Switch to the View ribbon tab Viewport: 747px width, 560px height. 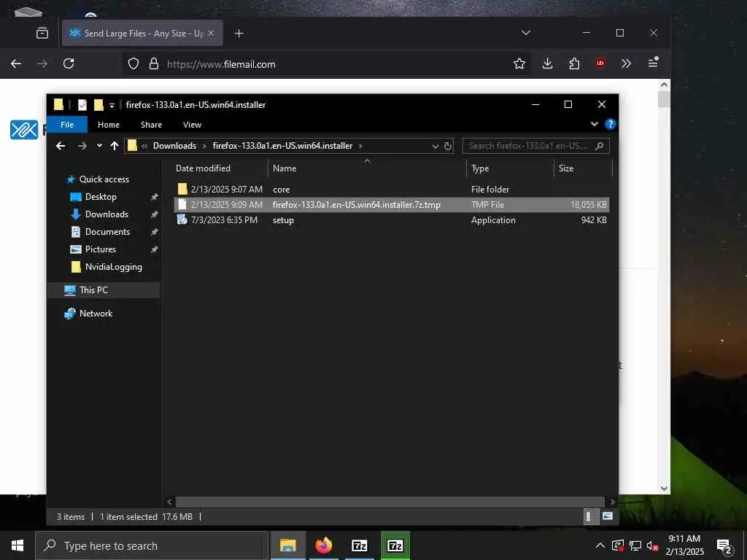(192, 125)
